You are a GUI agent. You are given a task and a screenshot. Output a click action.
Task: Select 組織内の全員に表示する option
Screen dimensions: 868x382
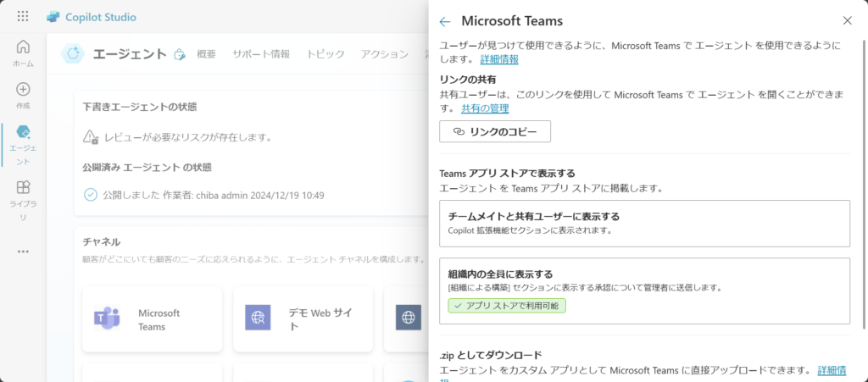[644, 291]
